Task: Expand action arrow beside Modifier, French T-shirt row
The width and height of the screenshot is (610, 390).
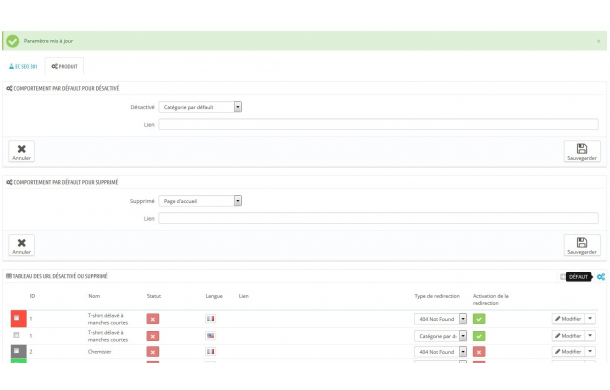Action: click(x=590, y=319)
